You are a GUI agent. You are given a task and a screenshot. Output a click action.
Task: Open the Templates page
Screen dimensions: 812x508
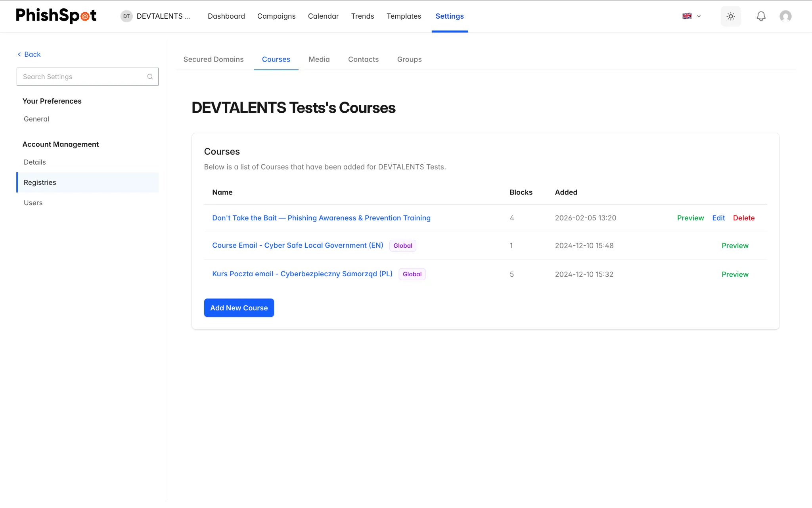pos(404,16)
